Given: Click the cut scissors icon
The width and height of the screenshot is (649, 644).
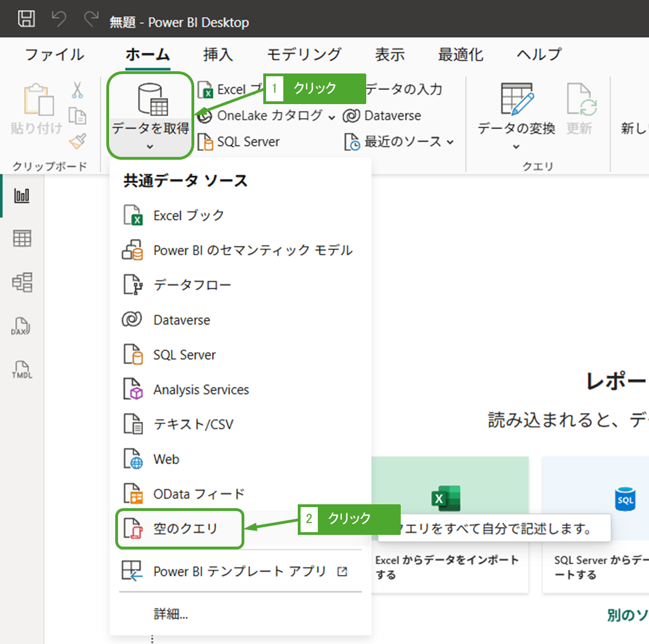Looking at the screenshot, I should pyautogui.click(x=77, y=90).
